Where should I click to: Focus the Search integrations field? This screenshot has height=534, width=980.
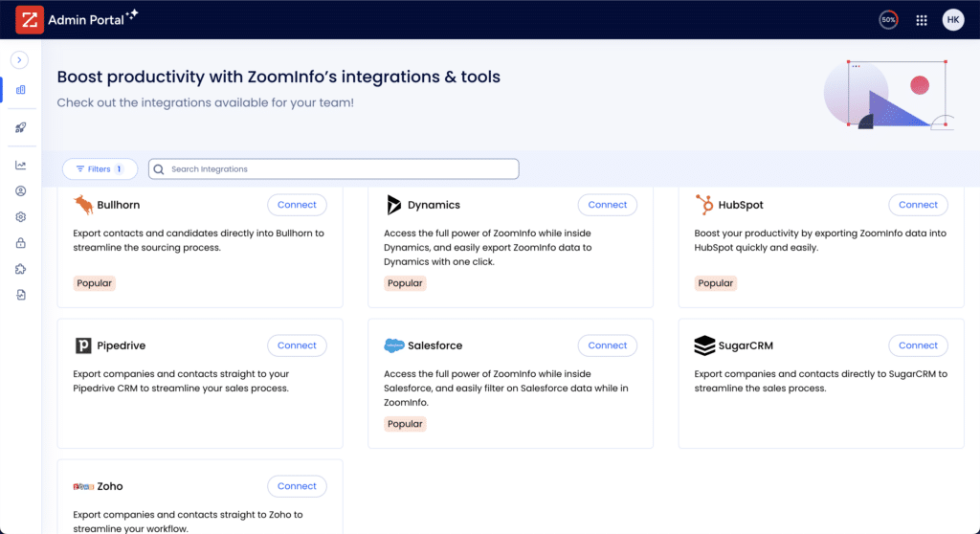click(x=334, y=168)
